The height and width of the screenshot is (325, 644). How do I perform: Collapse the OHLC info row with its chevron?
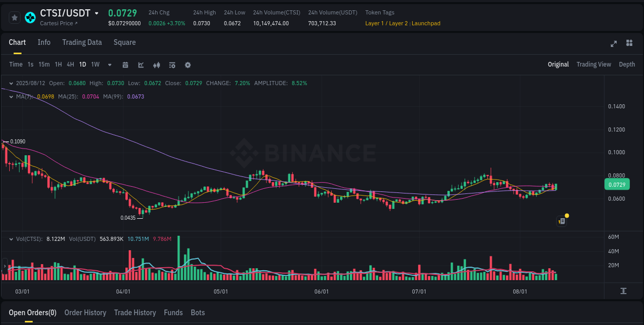(x=10, y=83)
